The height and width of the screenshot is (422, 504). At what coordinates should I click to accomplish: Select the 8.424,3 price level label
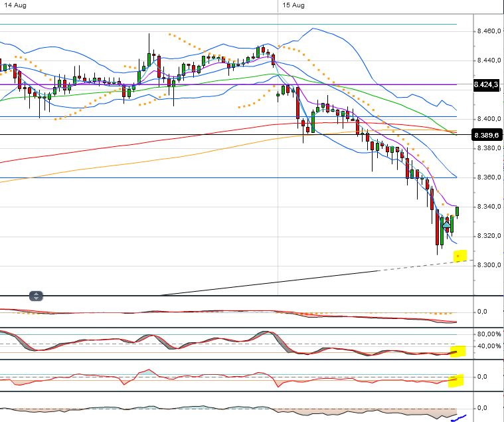pyautogui.click(x=486, y=84)
